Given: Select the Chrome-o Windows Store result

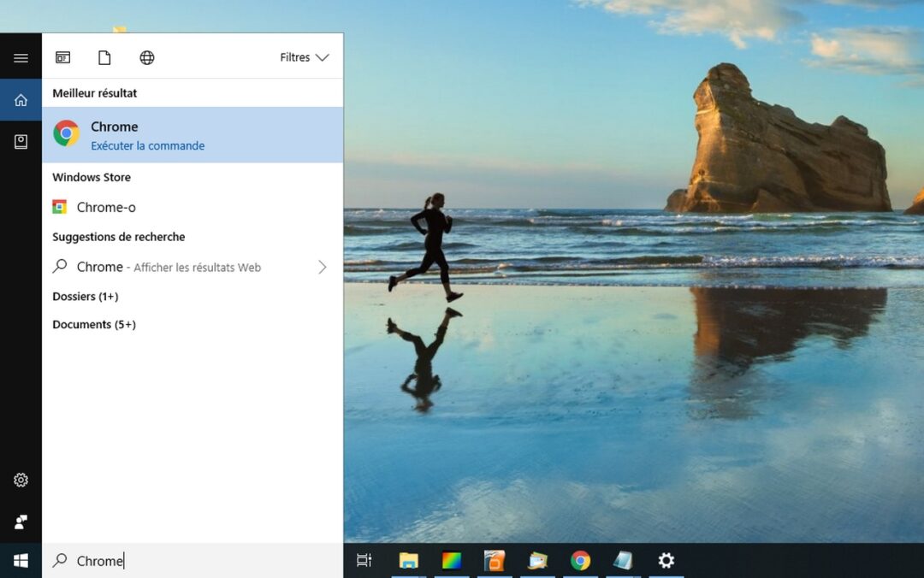Looking at the screenshot, I should pyautogui.click(x=106, y=207).
